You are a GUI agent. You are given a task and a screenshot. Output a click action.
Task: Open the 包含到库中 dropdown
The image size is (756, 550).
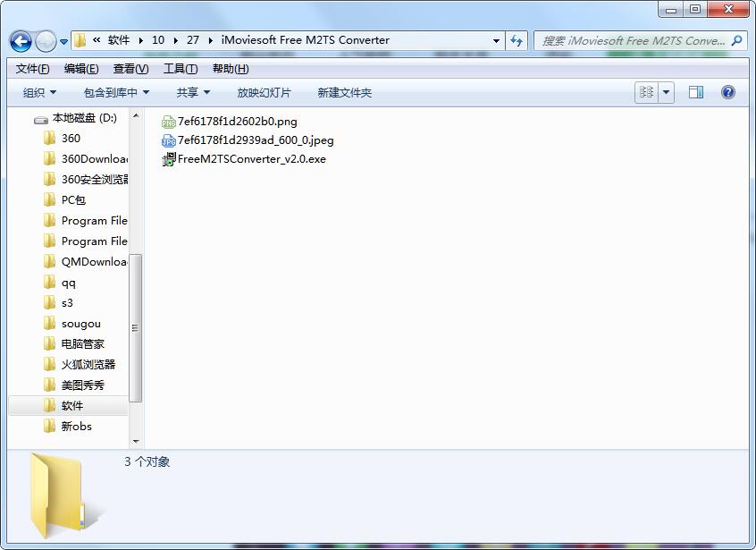pyautogui.click(x=116, y=93)
